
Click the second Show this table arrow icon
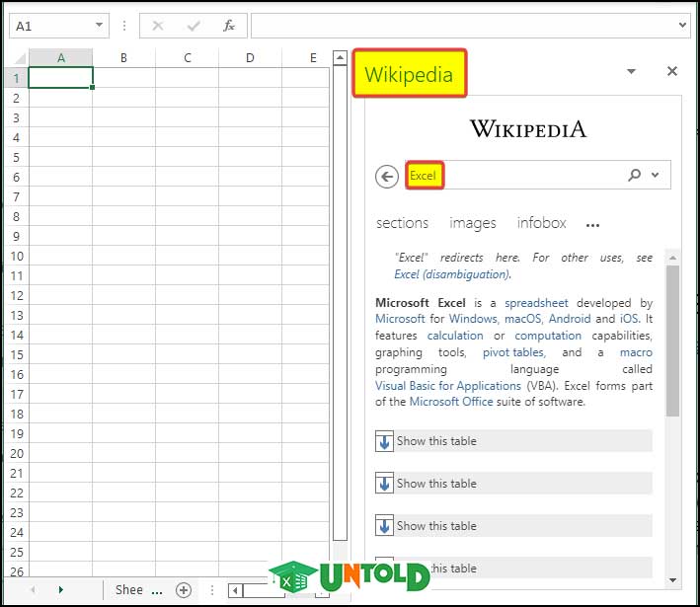point(384,483)
